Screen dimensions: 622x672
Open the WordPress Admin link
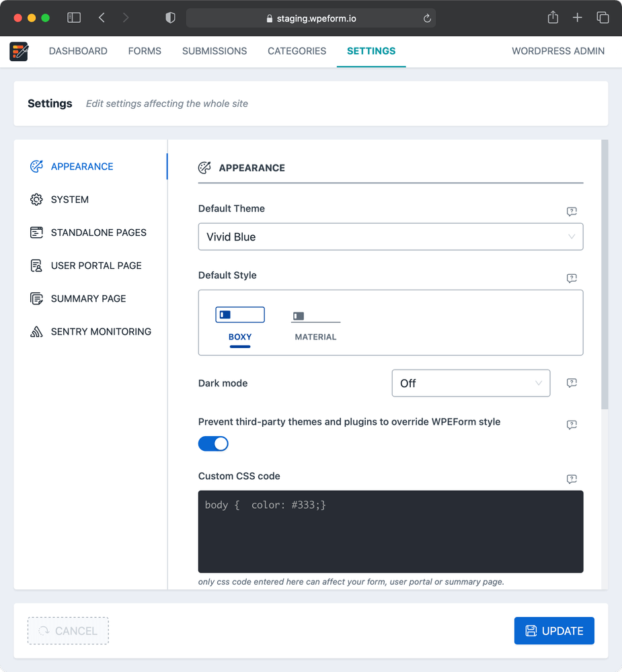(x=557, y=51)
